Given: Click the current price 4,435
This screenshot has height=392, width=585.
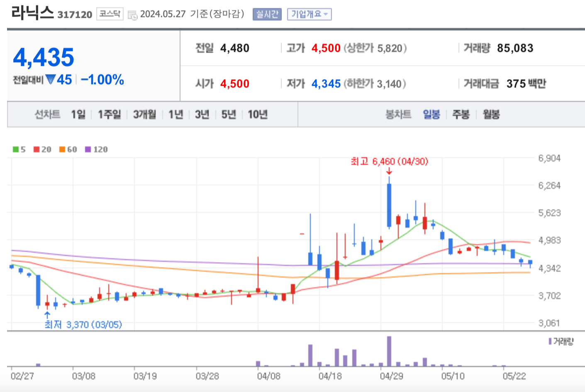Looking at the screenshot, I should [44, 57].
